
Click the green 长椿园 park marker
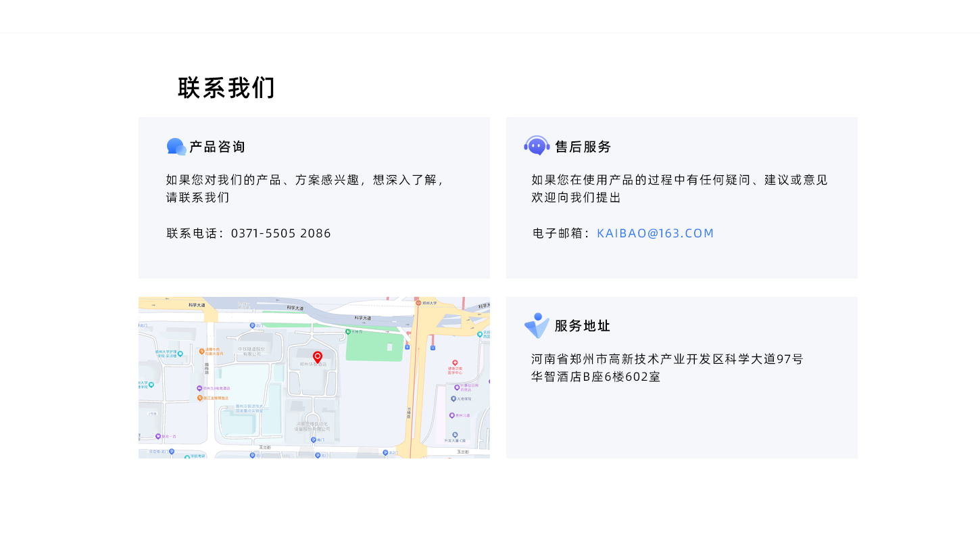click(x=347, y=331)
